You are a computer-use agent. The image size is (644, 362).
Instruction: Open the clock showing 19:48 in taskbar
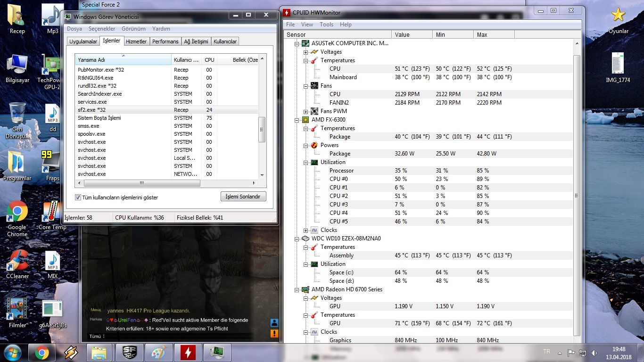pyautogui.click(x=619, y=349)
